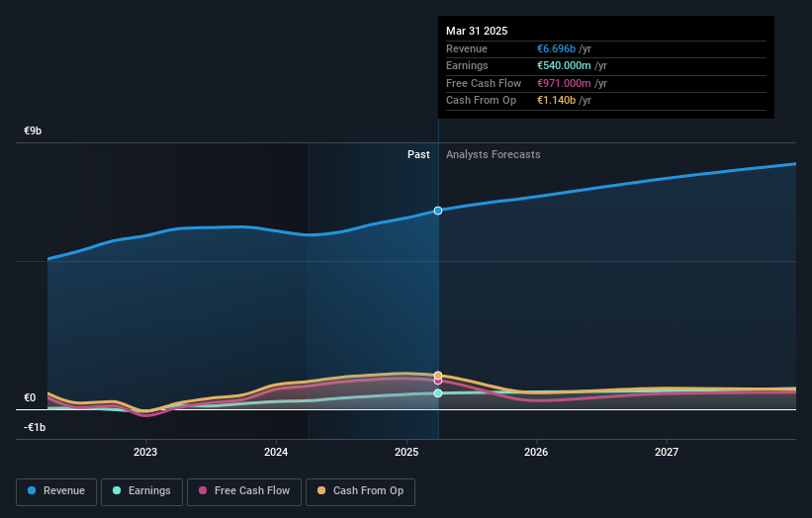Click the Analysts Forecasts label

click(493, 154)
